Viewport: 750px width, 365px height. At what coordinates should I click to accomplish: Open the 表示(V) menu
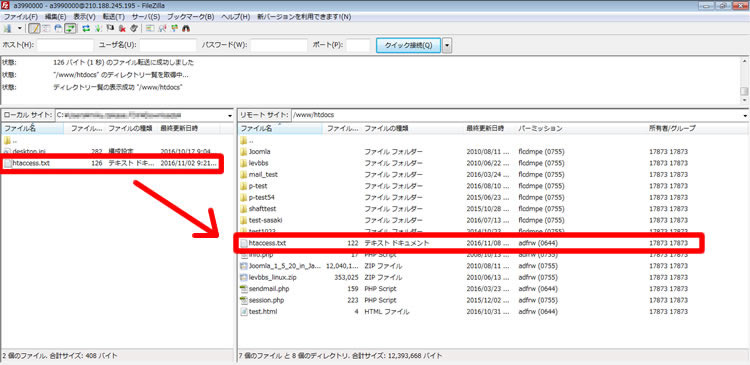[x=84, y=17]
